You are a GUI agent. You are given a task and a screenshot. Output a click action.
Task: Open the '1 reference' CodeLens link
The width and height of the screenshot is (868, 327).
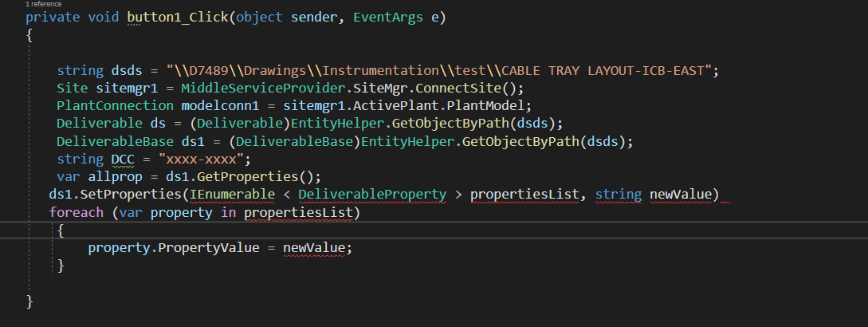tap(43, 4)
